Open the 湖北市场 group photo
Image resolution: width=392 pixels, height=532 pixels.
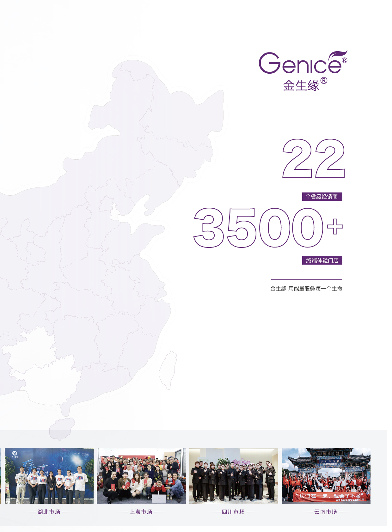[49, 476]
